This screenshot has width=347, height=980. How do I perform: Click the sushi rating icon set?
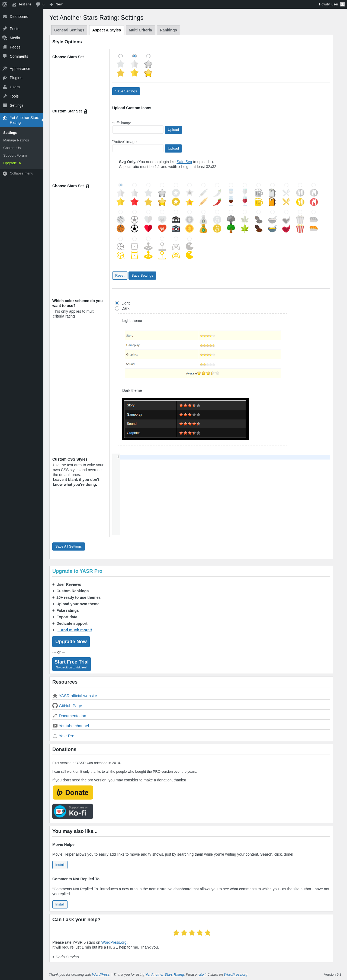click(x=313, y=224)
